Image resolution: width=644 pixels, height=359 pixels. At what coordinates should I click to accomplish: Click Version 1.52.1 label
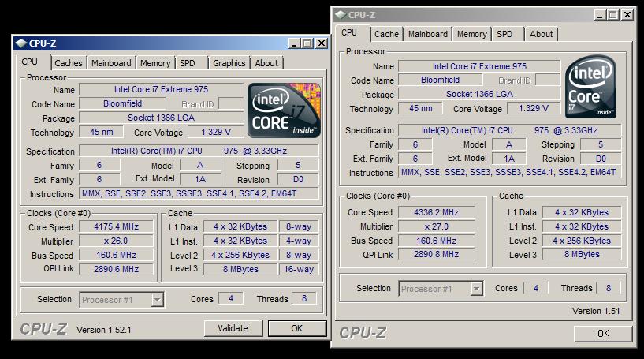tap(104, 330)
